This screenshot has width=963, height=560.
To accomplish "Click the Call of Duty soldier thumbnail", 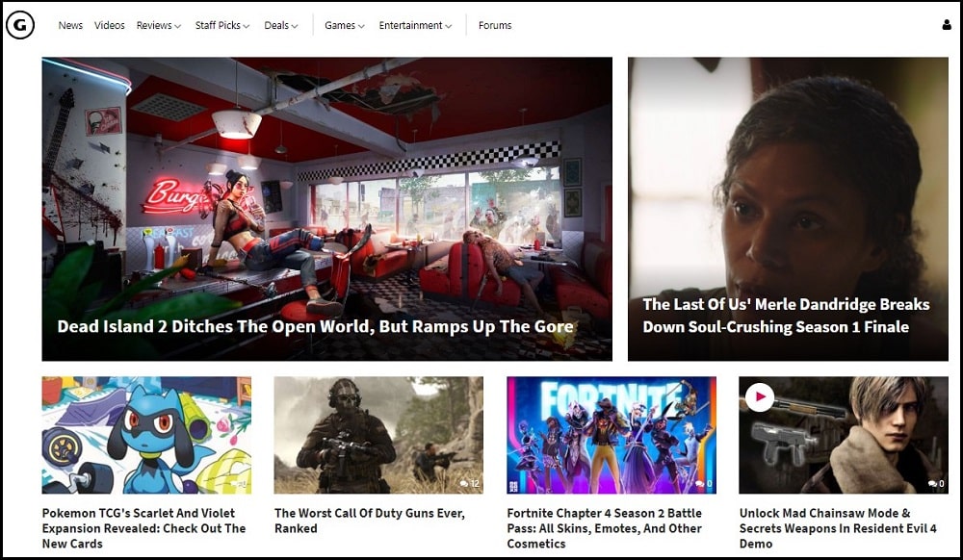I will point(378,435).
